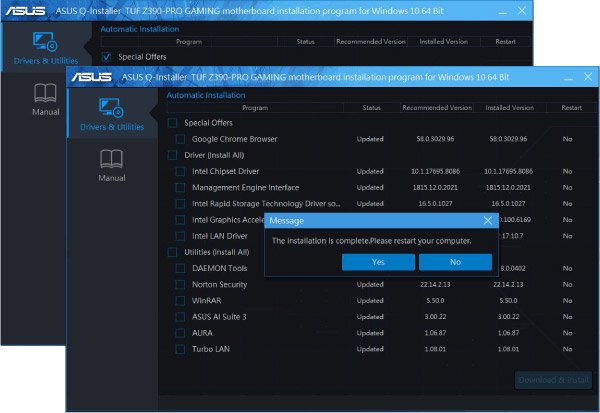Viewport: 600px width, 413px height.
Task: Click Automatic Installation heading in front window
Action: 206,95
